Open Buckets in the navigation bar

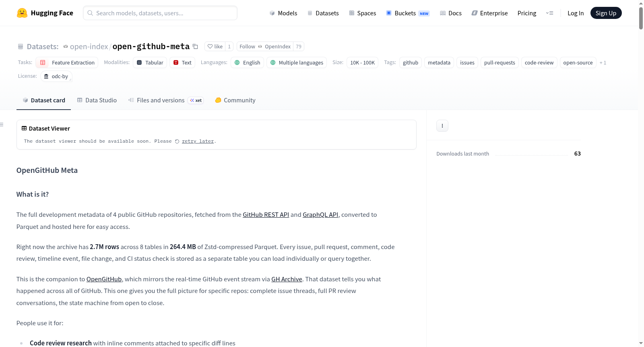click(408, 13)
